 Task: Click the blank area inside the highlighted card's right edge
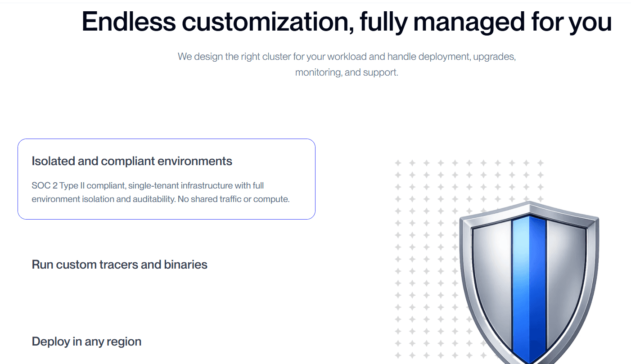tap(302, 179)
